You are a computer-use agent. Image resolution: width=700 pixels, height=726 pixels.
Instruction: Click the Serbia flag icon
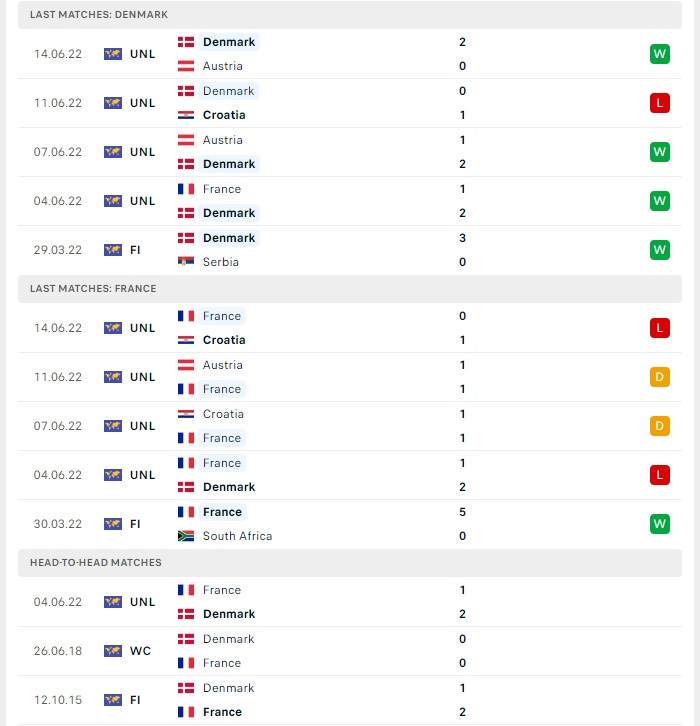[x=186, y=262]
